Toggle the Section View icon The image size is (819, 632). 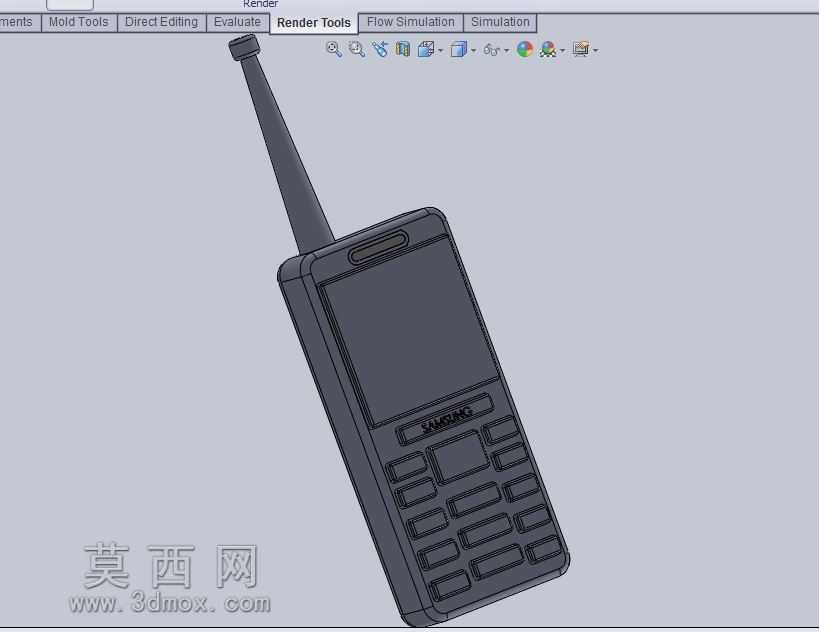(402, 50)
